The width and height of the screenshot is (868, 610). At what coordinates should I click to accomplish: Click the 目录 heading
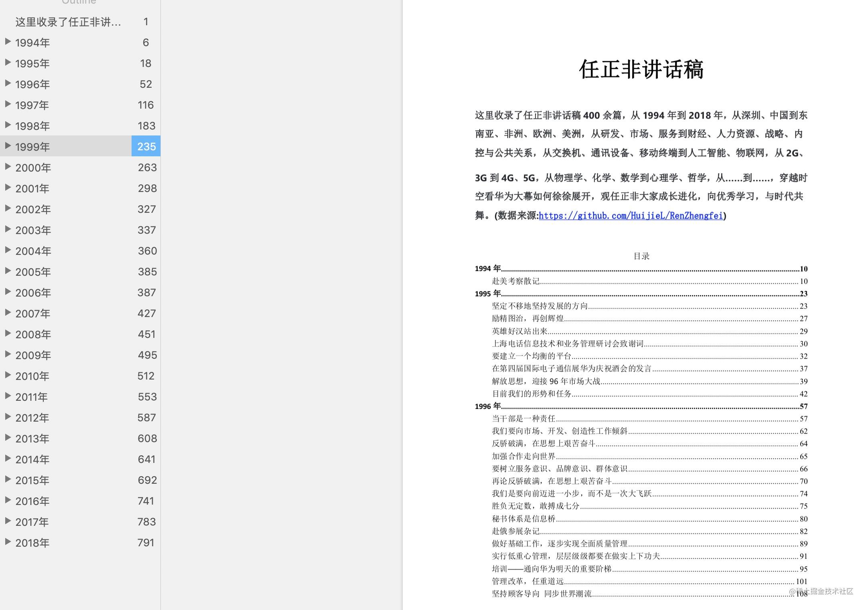(641, 256)
